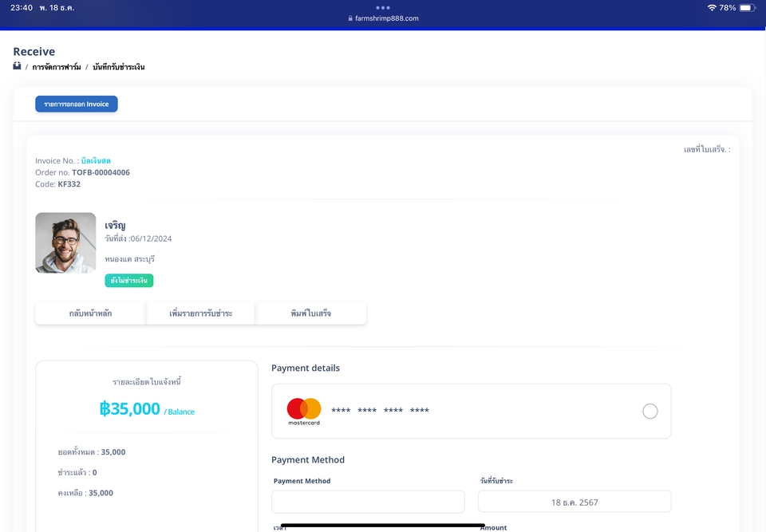Tap the battery indicator icon

point(748,8)
